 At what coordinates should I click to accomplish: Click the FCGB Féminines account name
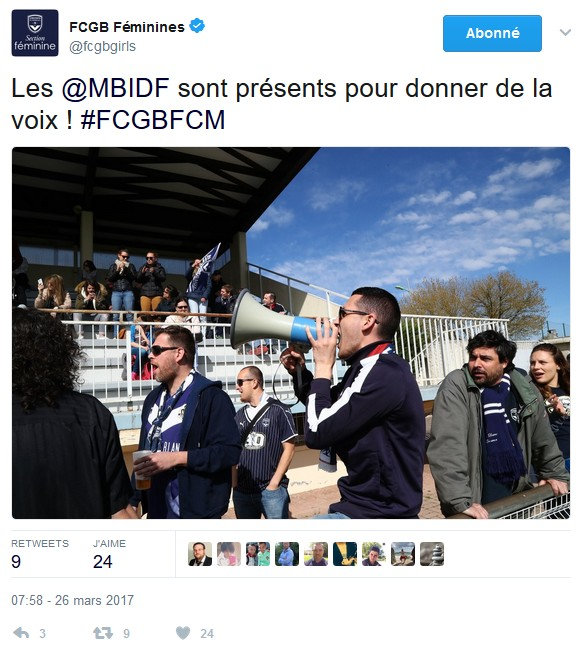click(127, 27)
